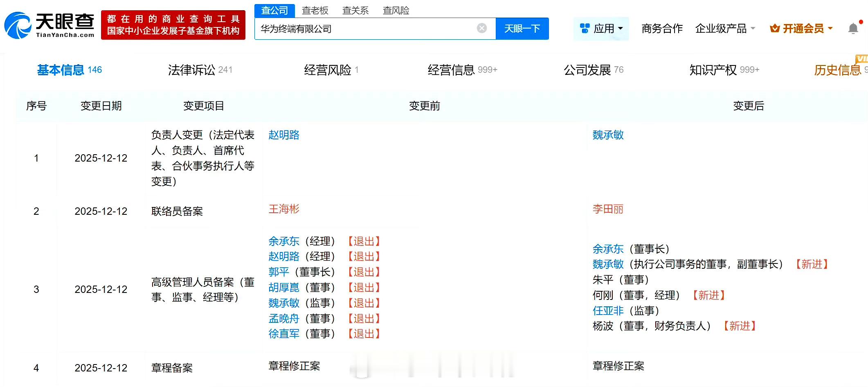Switch to the 查关系 search tab

click(355, 10)
